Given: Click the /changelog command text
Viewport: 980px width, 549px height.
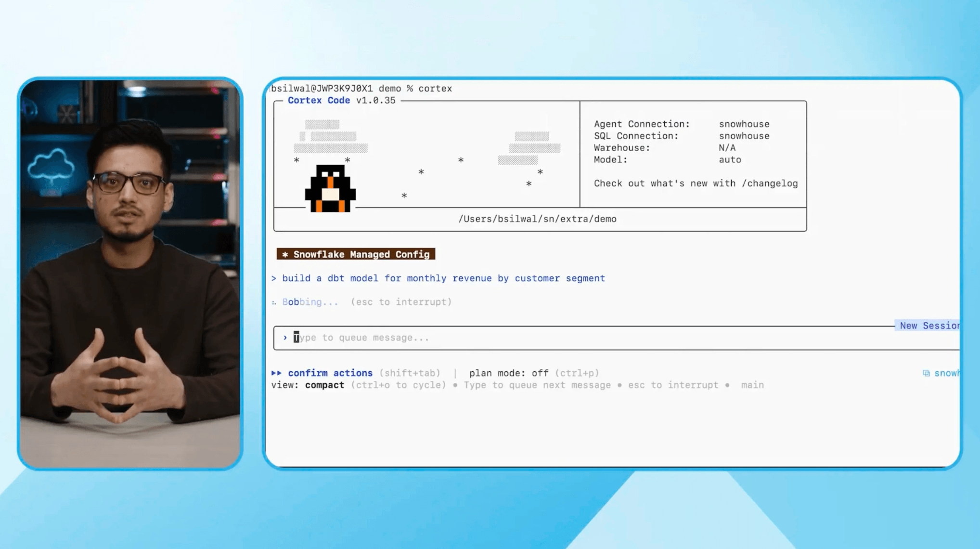Looking at the screenshot, I should tap(770, 183).
